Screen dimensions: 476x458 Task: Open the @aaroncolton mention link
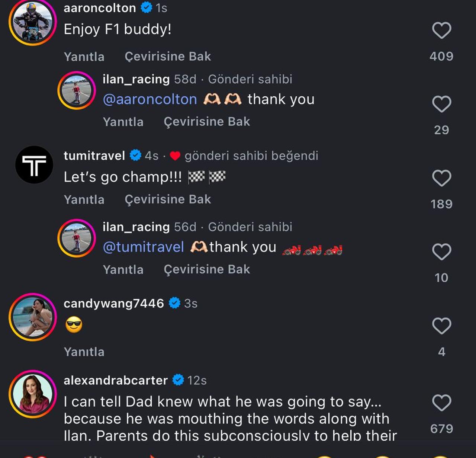(149, 99)
